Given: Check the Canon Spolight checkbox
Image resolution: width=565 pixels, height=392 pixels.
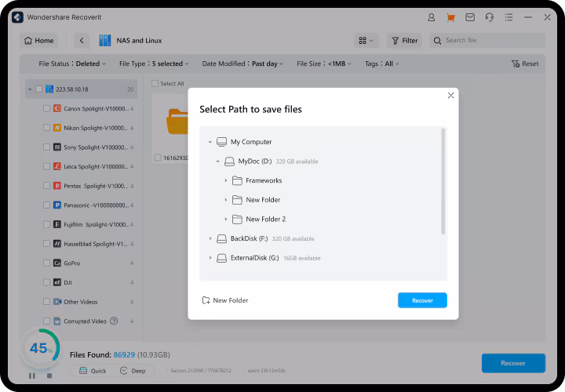Looking at the screenshot, I should (47, 108).
